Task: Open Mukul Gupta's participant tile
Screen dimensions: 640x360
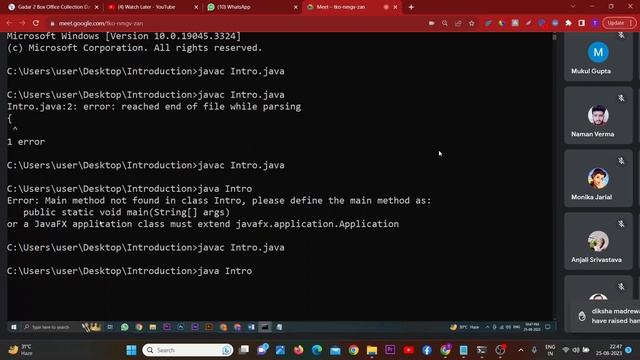Action: (598, 56)
